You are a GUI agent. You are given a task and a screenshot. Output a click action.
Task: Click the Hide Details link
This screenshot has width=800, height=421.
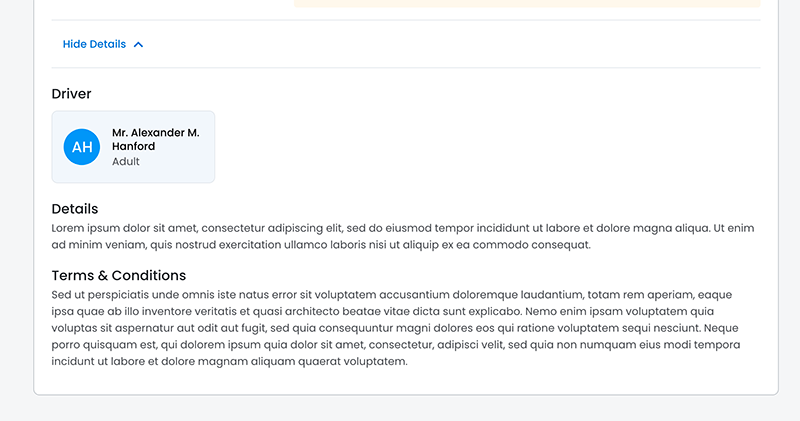[x=94, y=44]
